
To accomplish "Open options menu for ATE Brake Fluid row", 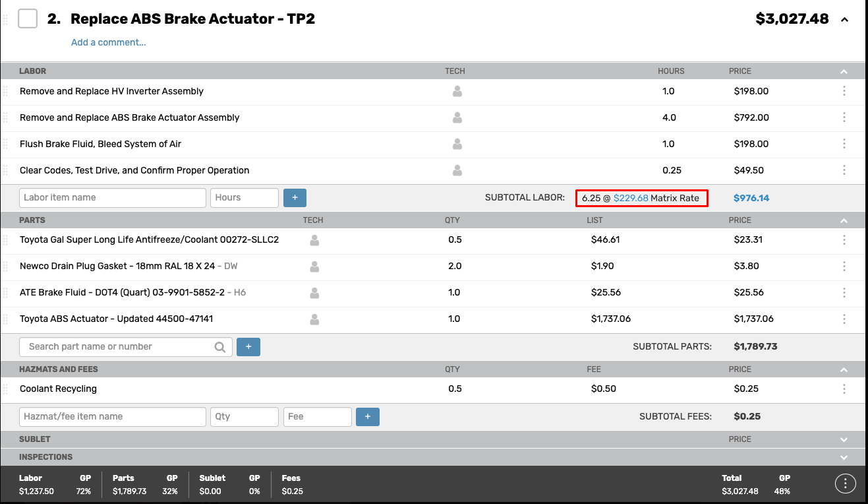I will tap(844, 292).
